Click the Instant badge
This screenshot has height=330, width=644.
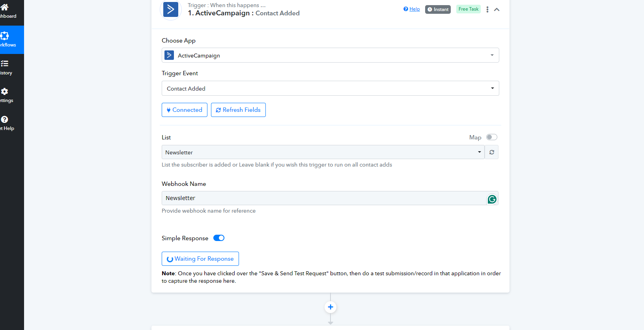(x=438, y=9)
